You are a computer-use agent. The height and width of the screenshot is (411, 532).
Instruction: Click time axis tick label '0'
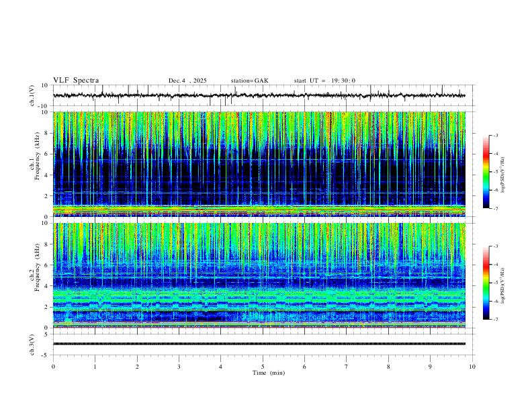[x=53, y=367]
